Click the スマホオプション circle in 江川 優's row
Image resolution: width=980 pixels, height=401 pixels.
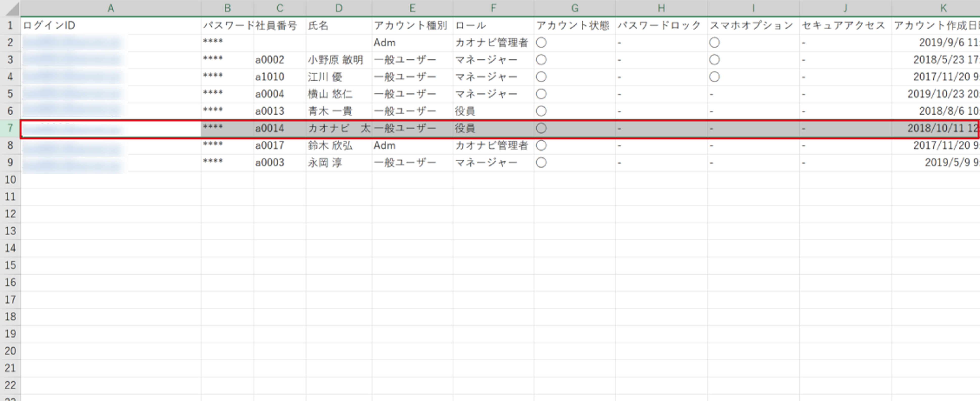tap(714, 77)
